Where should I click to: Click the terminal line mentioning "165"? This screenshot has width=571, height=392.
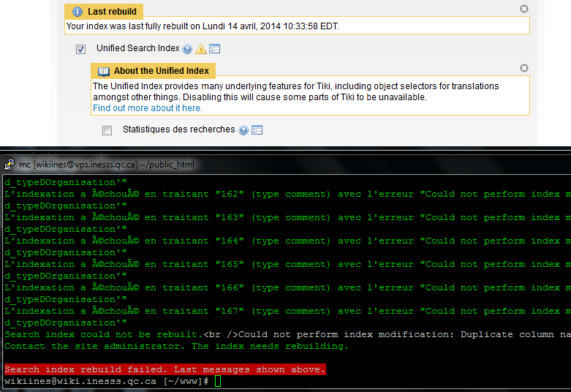click(287, 264)
